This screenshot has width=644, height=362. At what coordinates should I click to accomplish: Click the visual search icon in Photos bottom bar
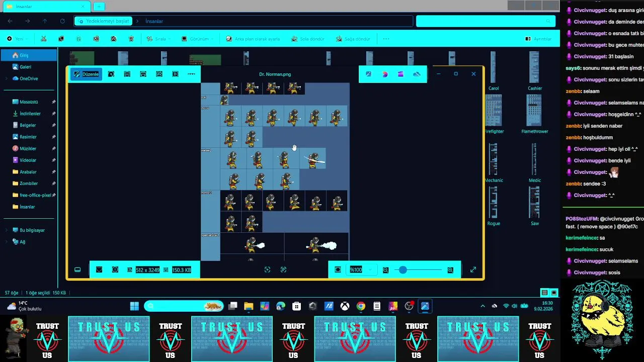click(x=267, y=269)
